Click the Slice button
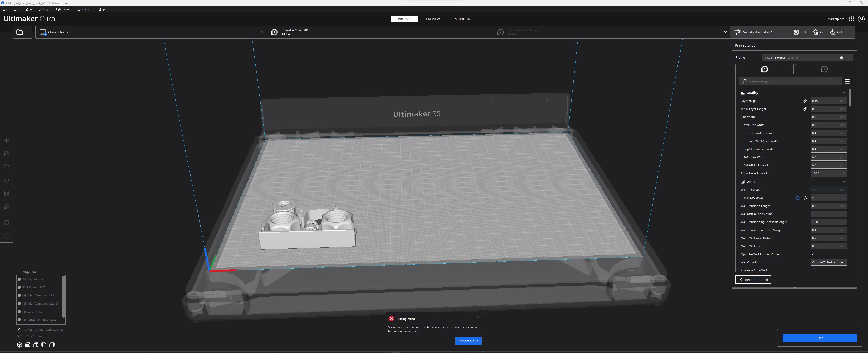 click(x=819, y=338)
